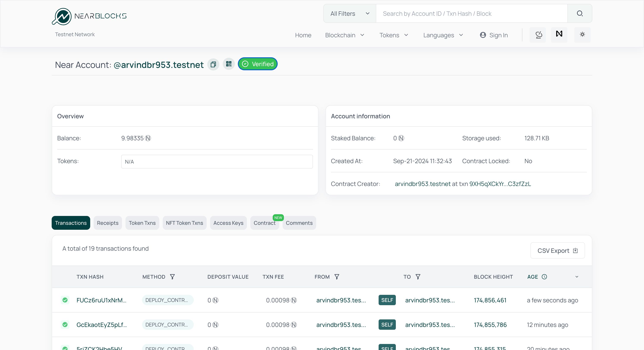
Task: Open contract creator arvindbr953.testnet link
Action: [x=423, y=184]
